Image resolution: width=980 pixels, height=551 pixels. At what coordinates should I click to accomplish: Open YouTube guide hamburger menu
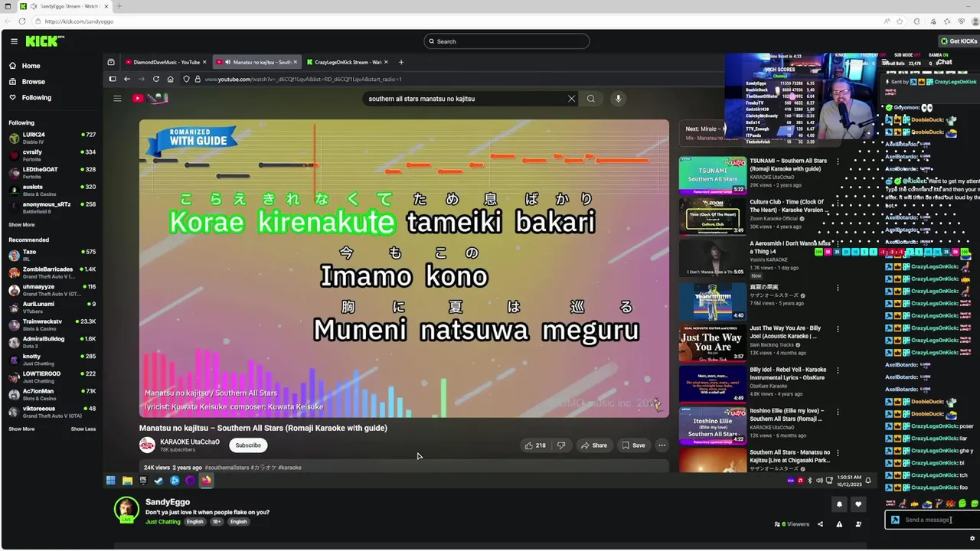117,98
